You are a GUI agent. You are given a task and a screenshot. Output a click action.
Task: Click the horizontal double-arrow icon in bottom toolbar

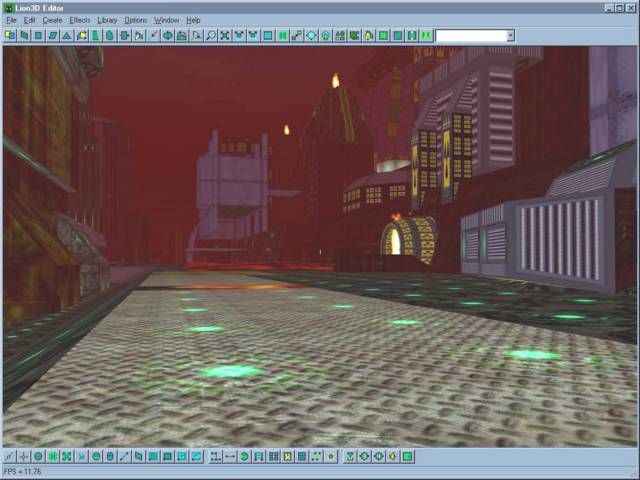pyautogui.click(x=230, y=456)
